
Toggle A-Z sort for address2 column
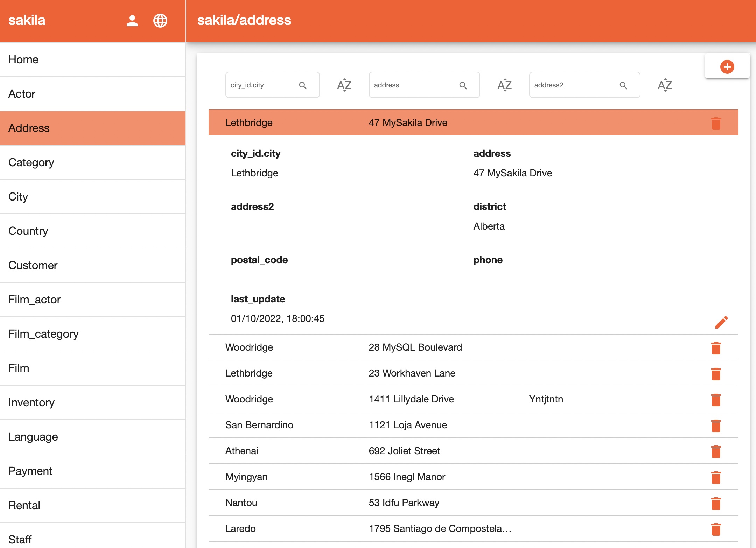pyautogui.click(x=665, y=85)
